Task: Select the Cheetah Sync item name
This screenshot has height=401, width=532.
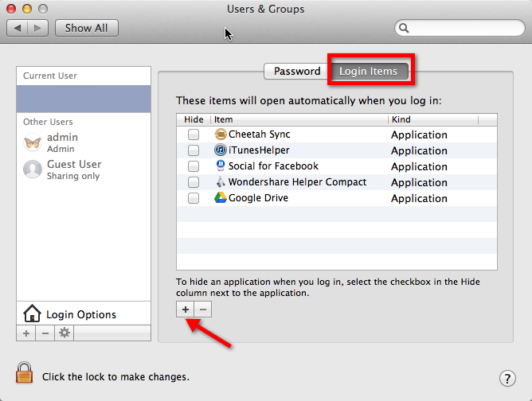Action: [x=259, y=134]
